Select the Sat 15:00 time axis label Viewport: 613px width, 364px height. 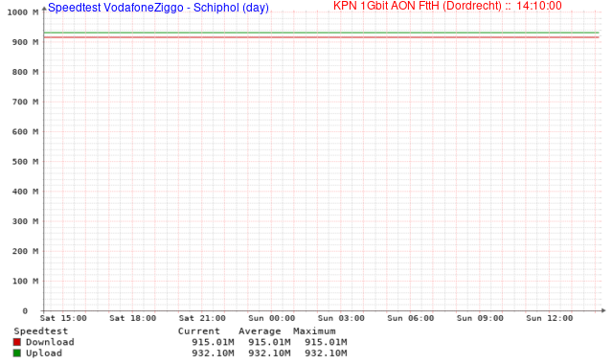[x=63, y=318]
